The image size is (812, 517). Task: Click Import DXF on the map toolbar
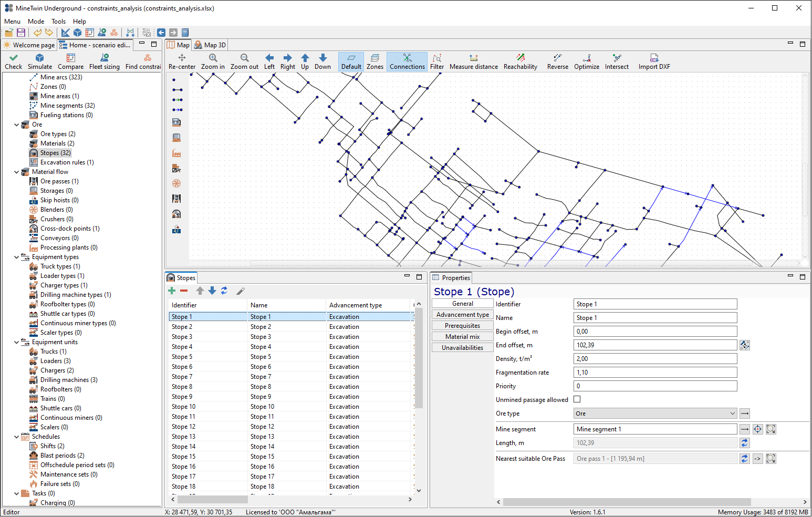654,61
